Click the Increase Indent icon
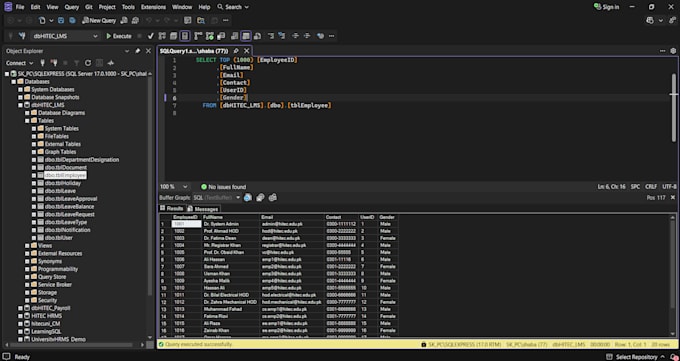Viewport: 680px width, 361px height. pyautogui.click(x=307, y=36)
